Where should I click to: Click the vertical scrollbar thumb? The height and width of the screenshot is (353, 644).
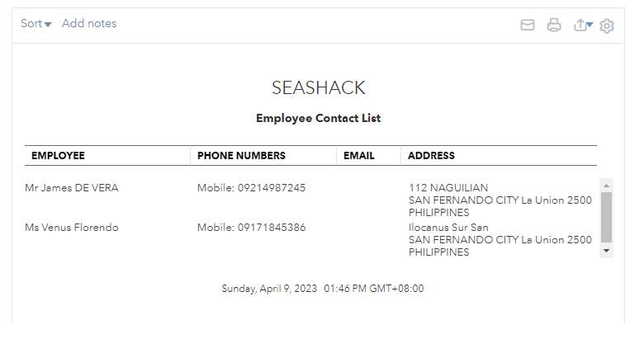click(x=606, y=216)
